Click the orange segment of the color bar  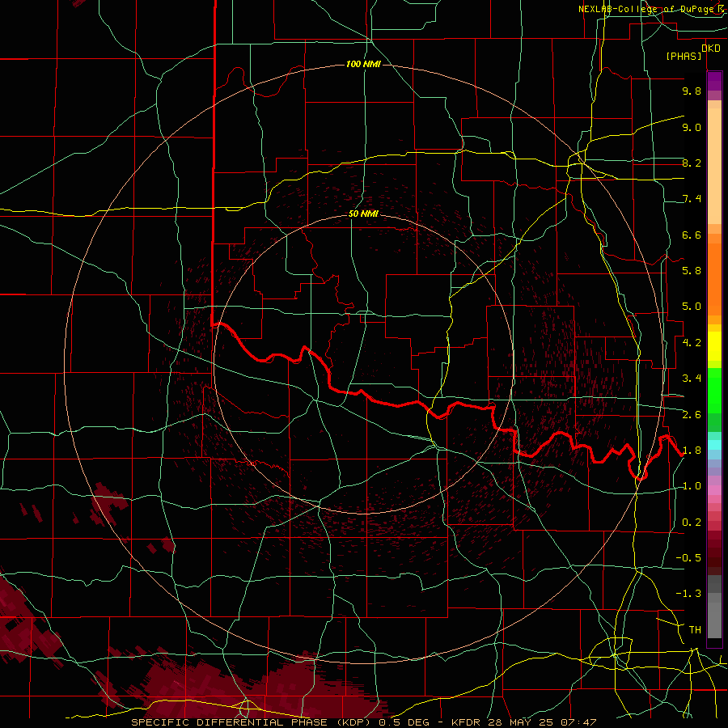click(714, 275)
